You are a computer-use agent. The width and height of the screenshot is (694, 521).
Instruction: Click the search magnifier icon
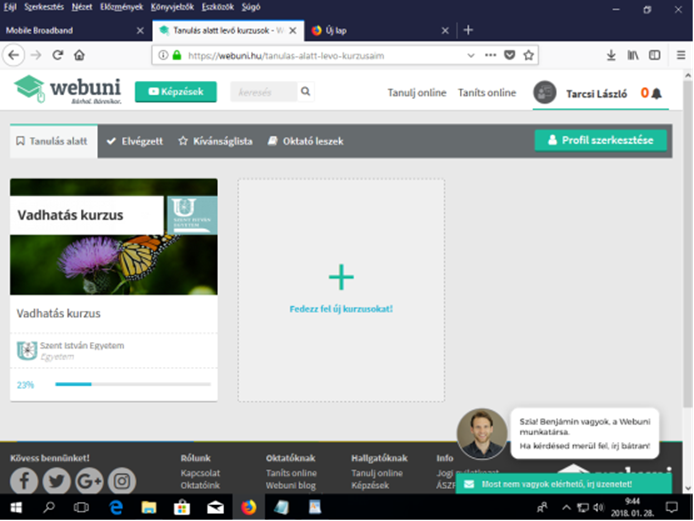[306, 92]
